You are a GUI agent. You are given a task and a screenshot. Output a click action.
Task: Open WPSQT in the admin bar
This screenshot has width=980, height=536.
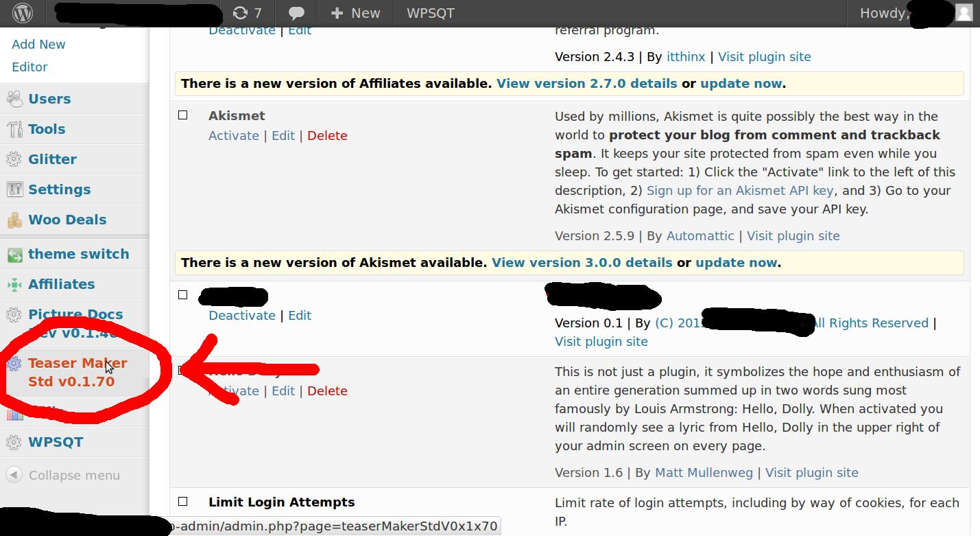pyautogui.click(x=430, y=13)
